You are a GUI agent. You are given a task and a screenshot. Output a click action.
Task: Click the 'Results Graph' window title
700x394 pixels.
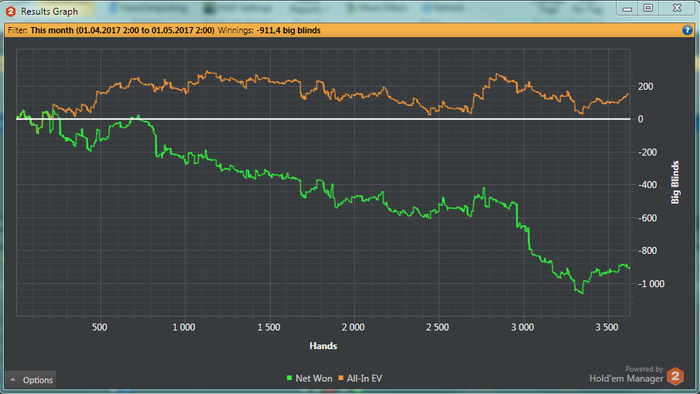click(50, 12)
